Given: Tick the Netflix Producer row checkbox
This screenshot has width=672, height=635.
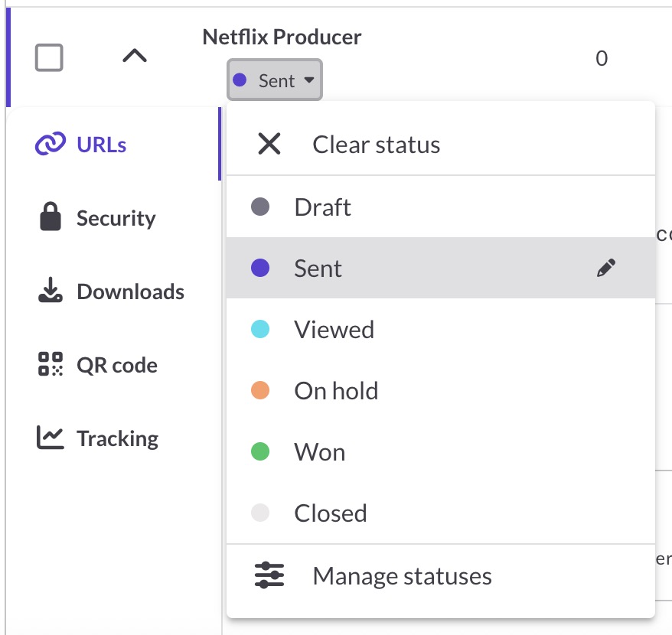Looking at the screenshot, I should pos(49,57).
